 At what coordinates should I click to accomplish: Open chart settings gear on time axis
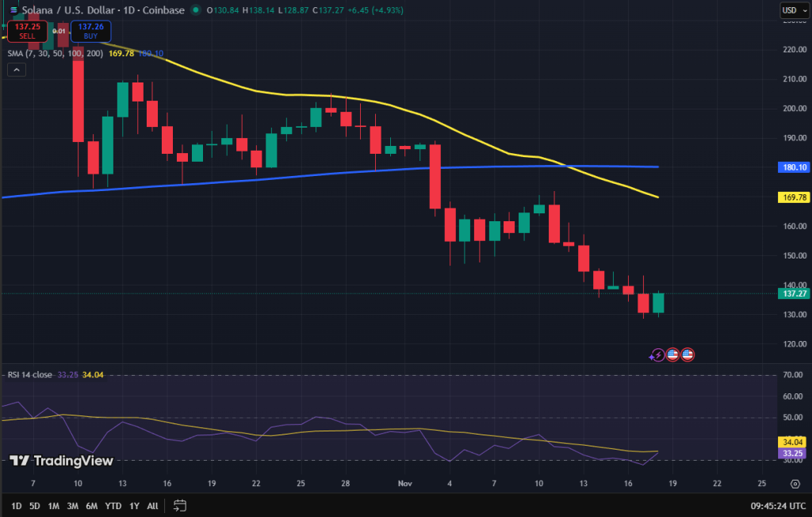[795, 484]
